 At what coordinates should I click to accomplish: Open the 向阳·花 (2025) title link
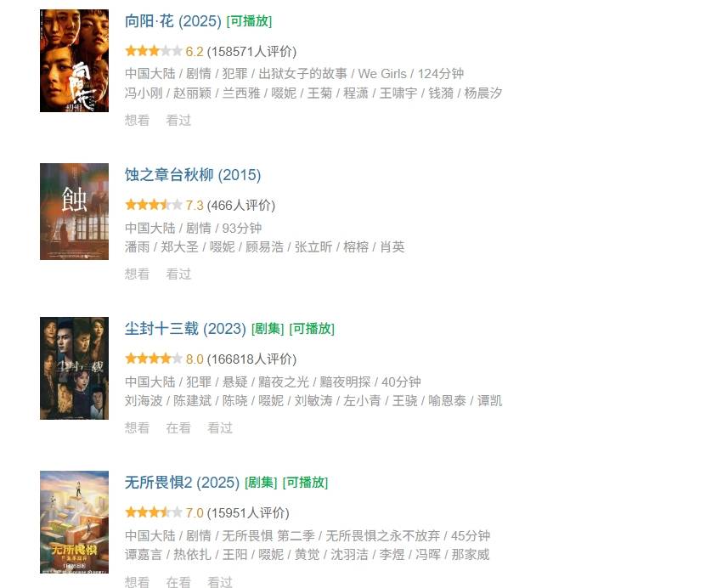coord(172,21)
